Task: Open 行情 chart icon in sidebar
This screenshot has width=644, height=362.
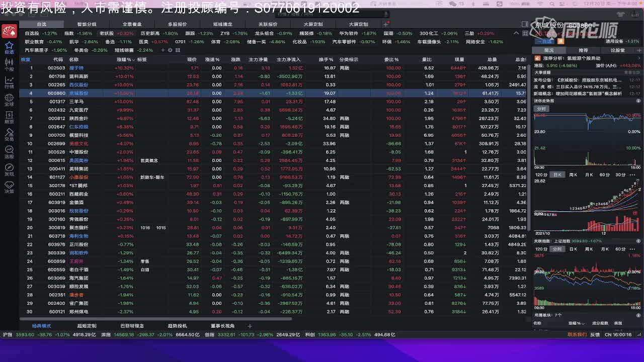Action: point(9,82)
